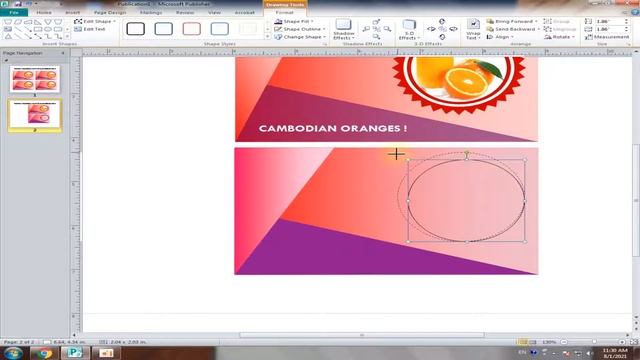Image resolution: width=640 pixels, height=360 pixels.
Task: Switch to single page view in status bar
Action: (522, 342)
